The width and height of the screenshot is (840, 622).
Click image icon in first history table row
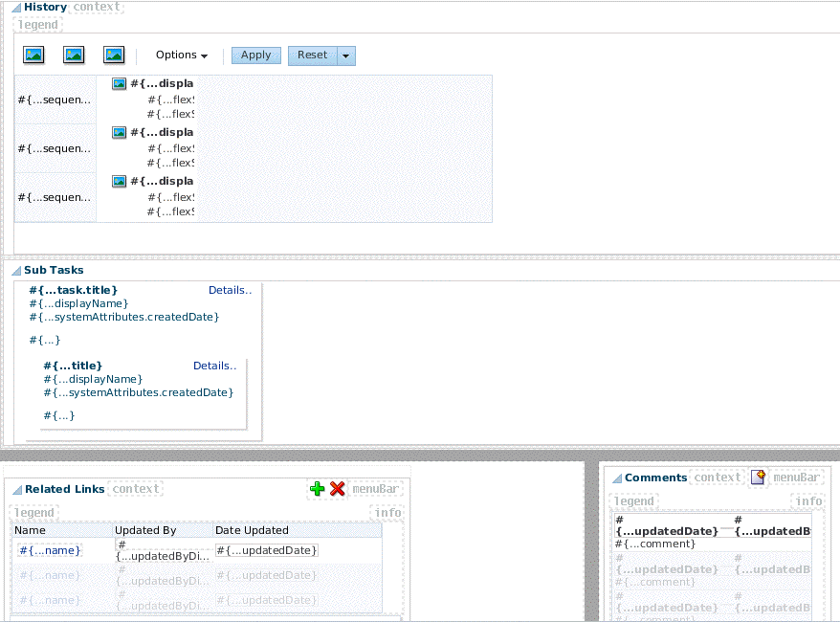(x=120, y=84)
